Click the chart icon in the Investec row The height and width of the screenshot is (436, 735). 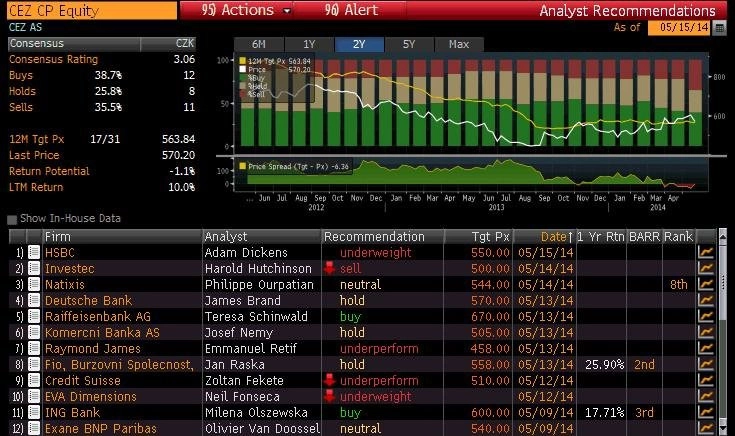[x=705, y=268]
